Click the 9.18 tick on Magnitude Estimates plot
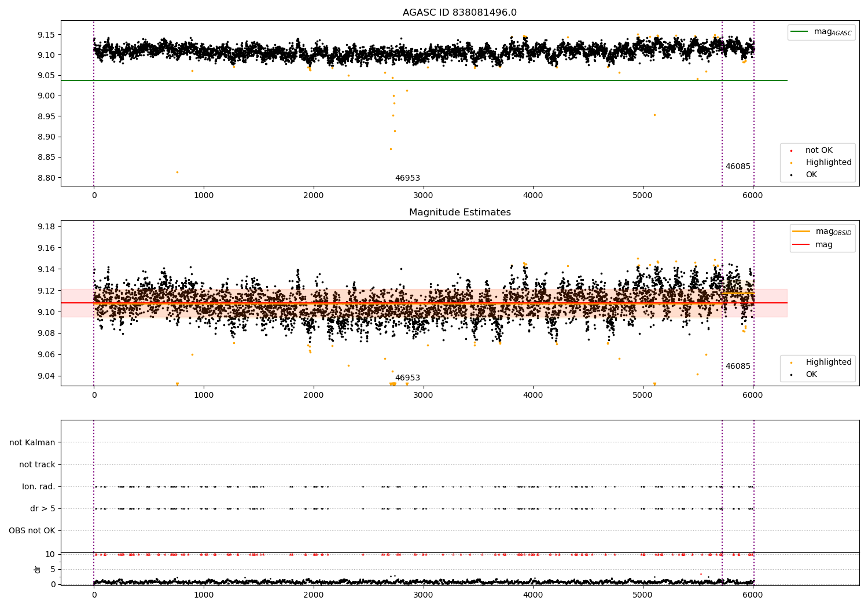The image size is (868, 608). click(45, 227)
